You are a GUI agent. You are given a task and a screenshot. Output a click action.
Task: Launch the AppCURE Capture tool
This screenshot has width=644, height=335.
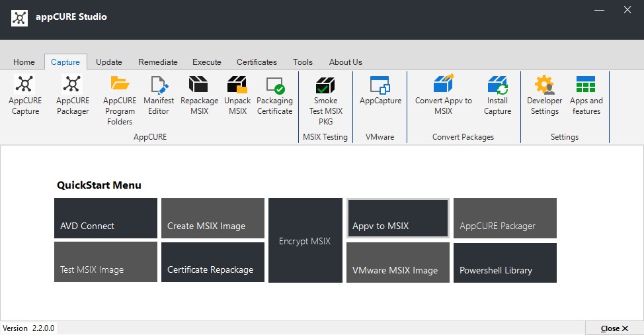point(25,95)
